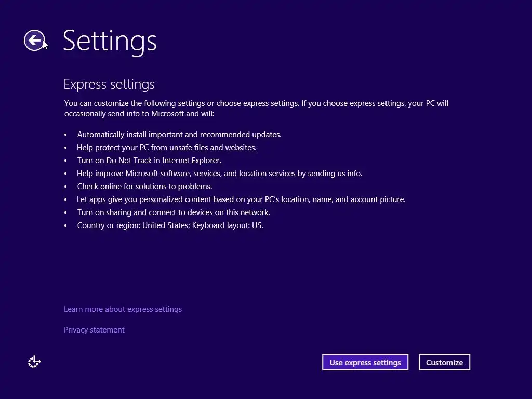The image size is (532, 399).
Task: Open the Privacy statement link
Action: pos(94,330)
